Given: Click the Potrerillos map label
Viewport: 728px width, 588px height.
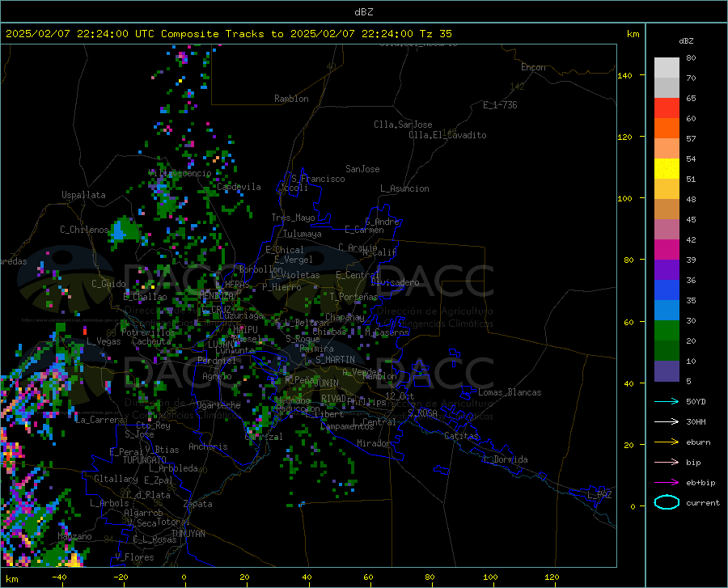Looking at the screenshot, I should click(148, 332).
